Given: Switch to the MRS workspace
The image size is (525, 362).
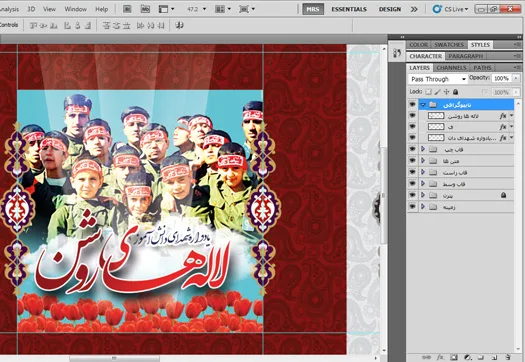Looking at the screenshot, I should pyautogui.click(x=313, y=9).
